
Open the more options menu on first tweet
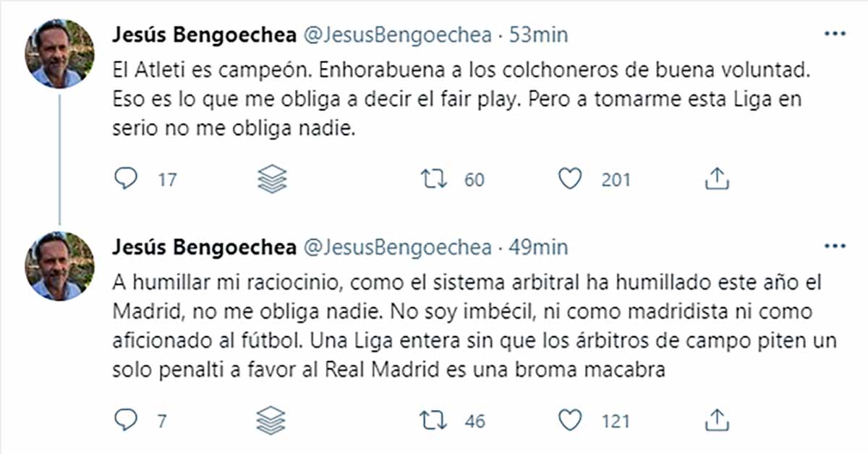point(835,34)
